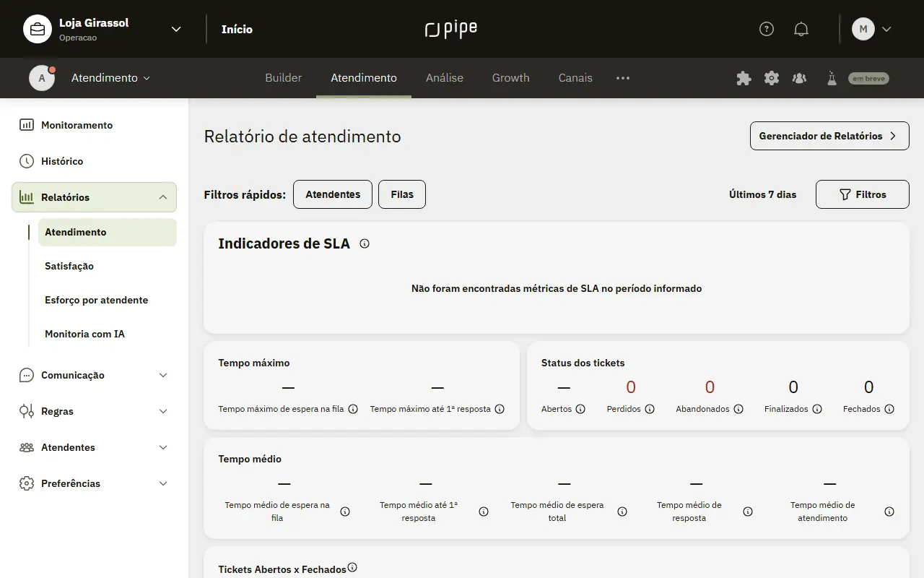Open the Filtros button
The image size is (924, 578).
[863, 194]
